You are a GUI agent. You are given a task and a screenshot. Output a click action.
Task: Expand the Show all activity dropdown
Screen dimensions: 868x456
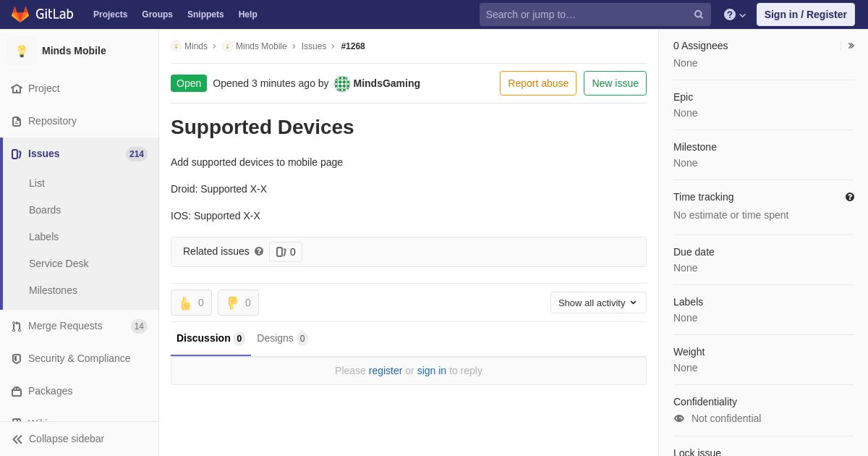[x=598, y=303]
